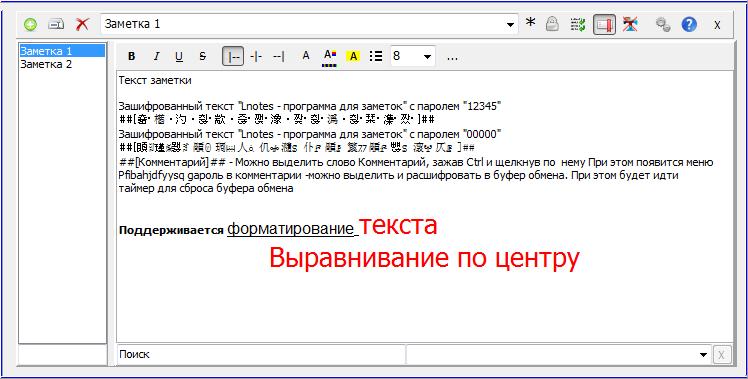Toggle the bulleted list
748x379 pixels.
coord(376,56)
